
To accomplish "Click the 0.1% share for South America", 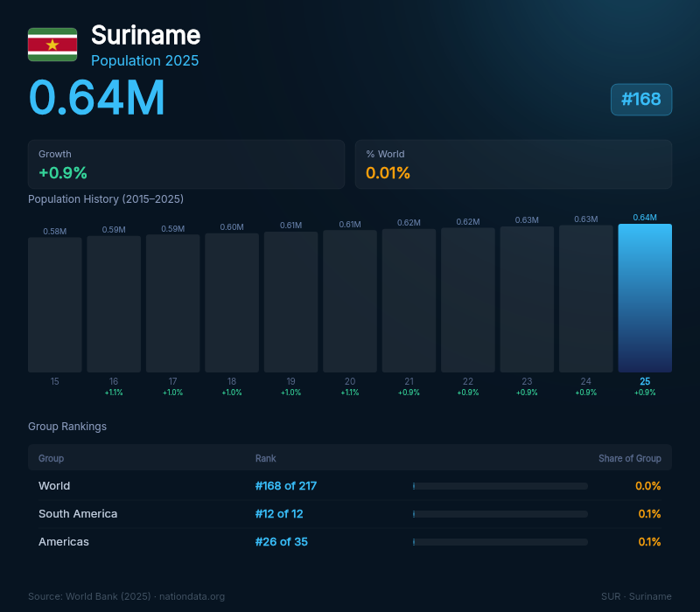I will point(649,514).
